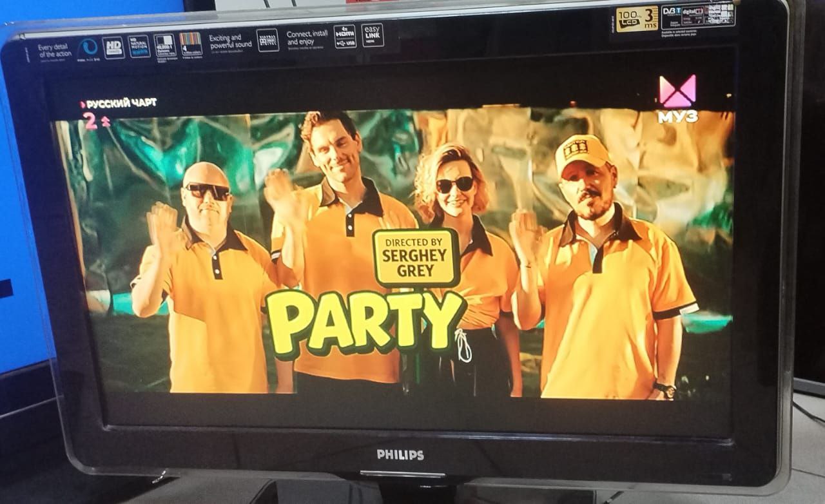Click the Directed by Serghey Grey sign

click(x=416, y=257)
